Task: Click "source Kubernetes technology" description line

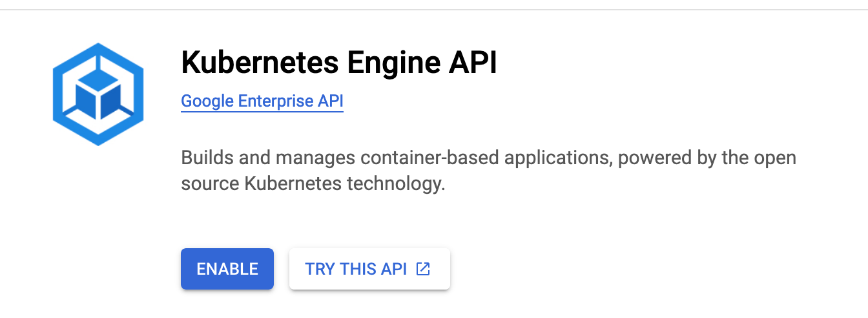Action: (313, 184)
